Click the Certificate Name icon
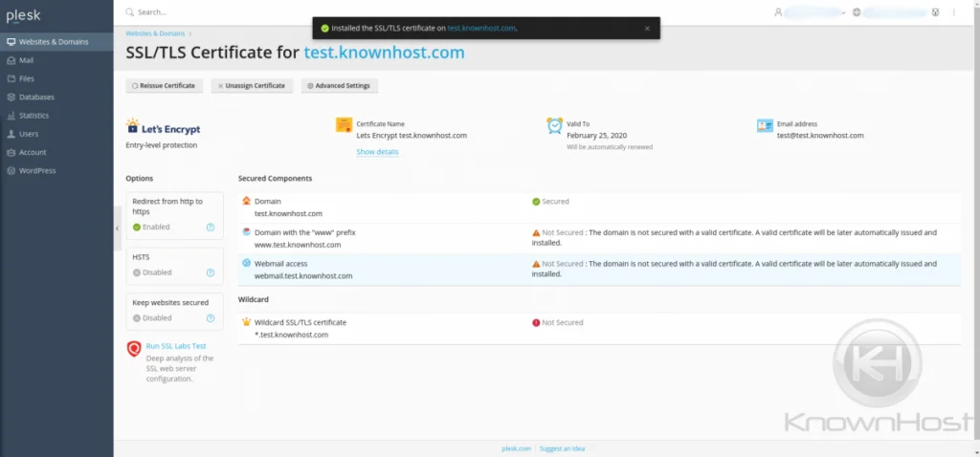The width and height of the screenshot is (980, 457). click(x=344, y=125)
